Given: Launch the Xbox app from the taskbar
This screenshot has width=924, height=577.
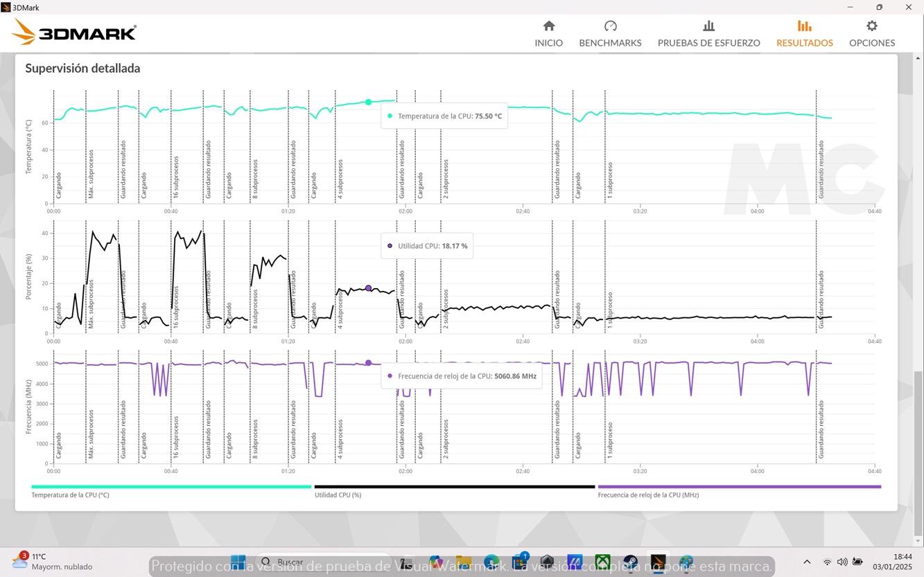Looking at the screenshot, I should (602, 562).
